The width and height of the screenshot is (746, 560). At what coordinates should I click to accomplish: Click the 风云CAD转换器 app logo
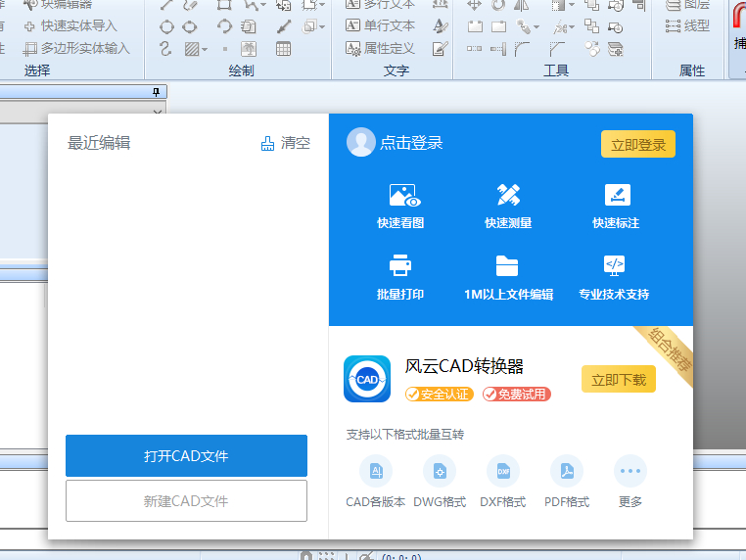point(367,379)
